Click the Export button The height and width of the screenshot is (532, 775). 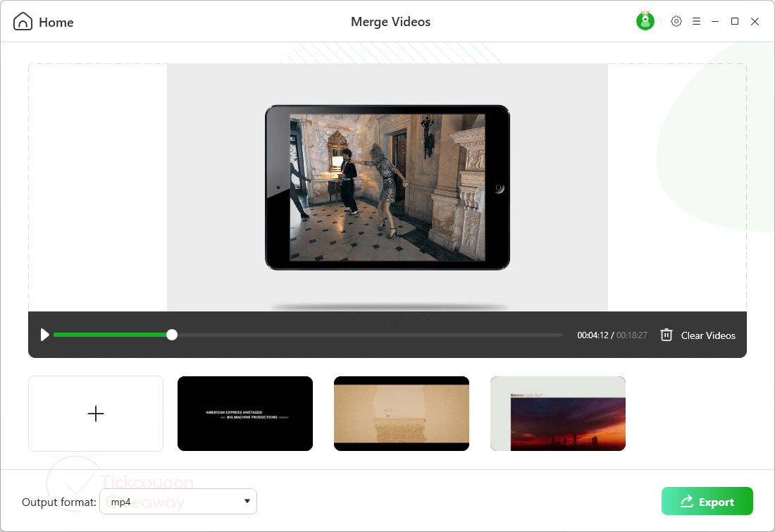pos(707,502)
